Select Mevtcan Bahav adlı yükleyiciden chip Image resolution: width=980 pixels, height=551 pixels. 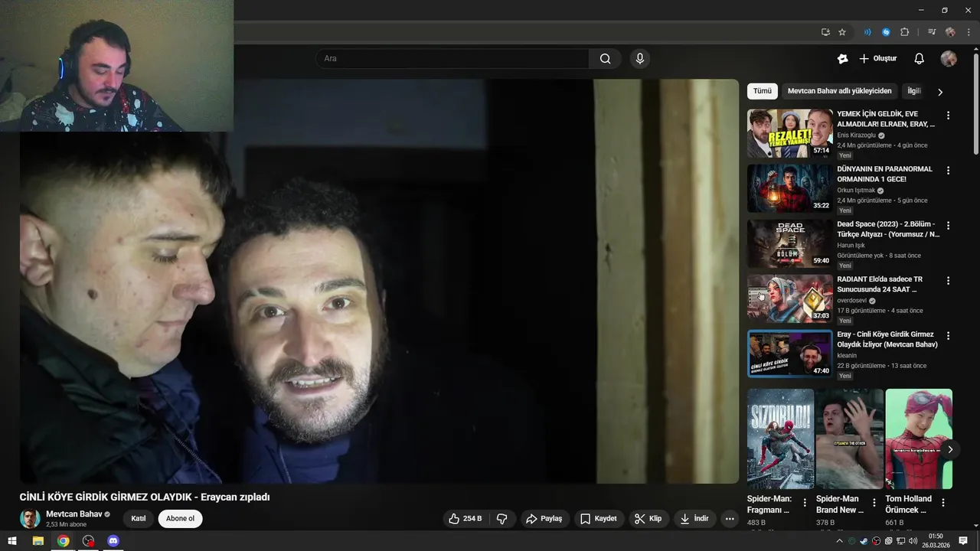point(840,91)
